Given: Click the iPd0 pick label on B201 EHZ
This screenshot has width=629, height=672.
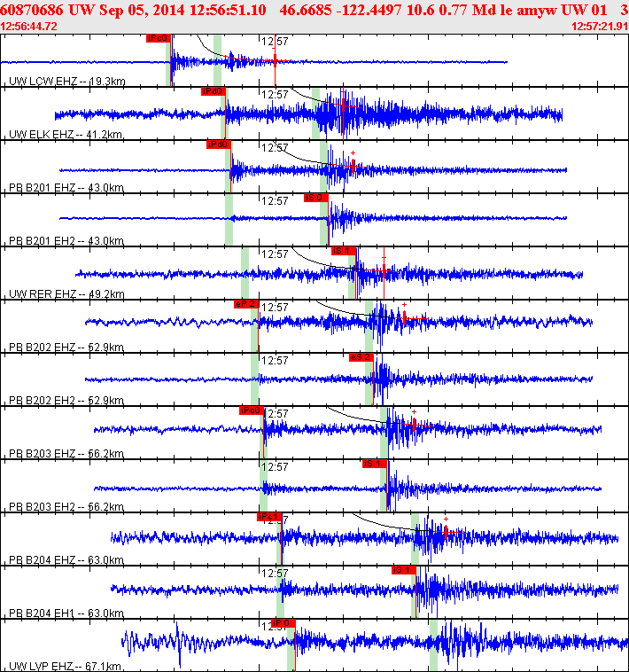Looking at the screenshot, I should [218, 145].
